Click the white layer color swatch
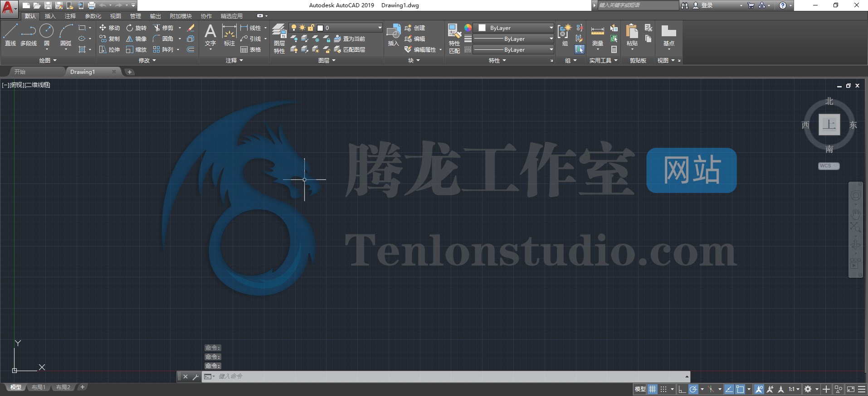The height and width of the screenshot is (396, 868). pos(320,28)
